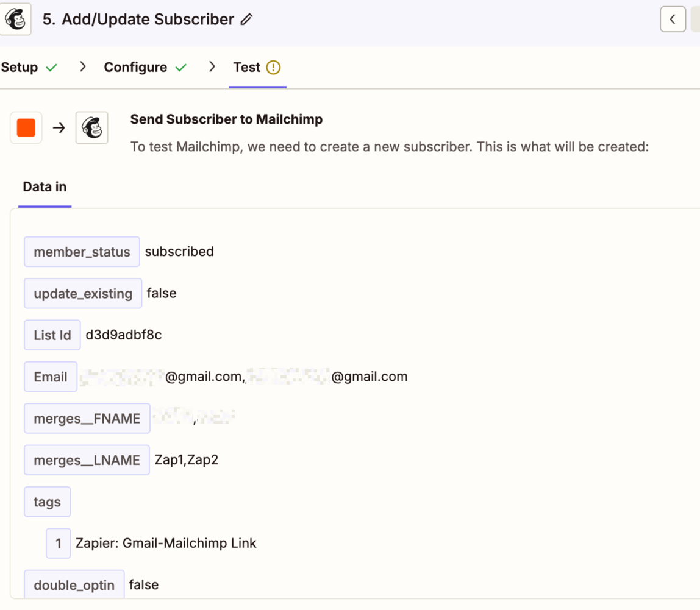Click the green checkmark beside Configure
This screenshot has height=610, width=700.
click(x=181, y=68)
